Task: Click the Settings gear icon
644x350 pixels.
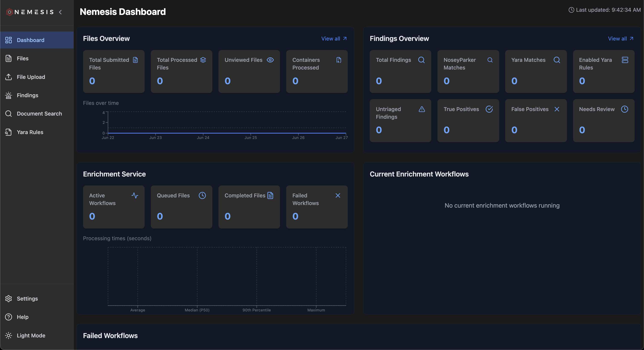Action: 9,298
